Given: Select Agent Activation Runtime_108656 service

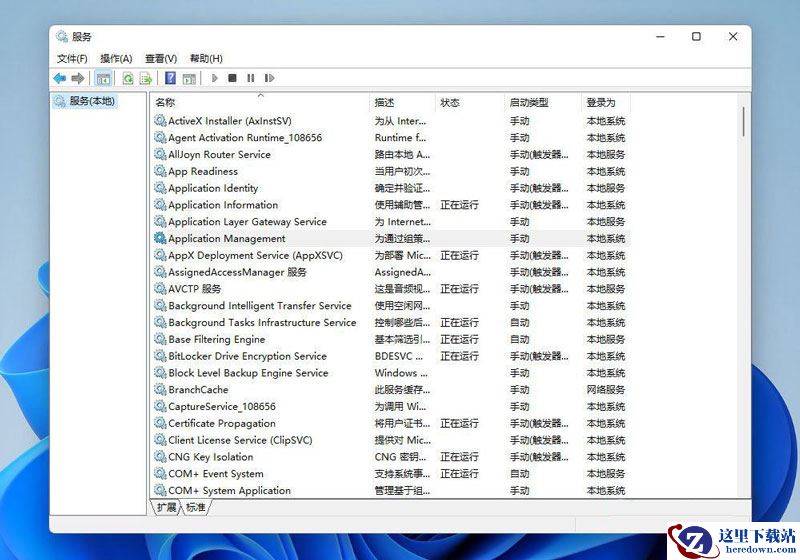Looking at the screenshot, I should 390,138.
